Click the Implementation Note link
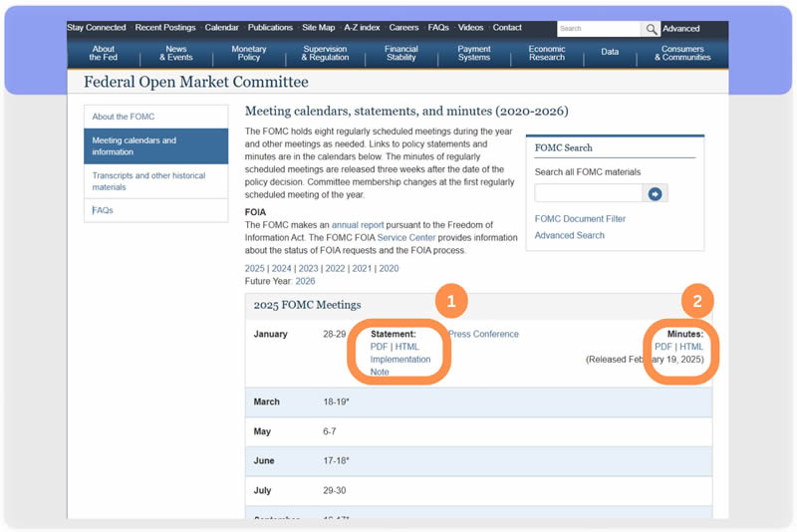The height and width of the screenshot is (532, 797). point(399,360)
